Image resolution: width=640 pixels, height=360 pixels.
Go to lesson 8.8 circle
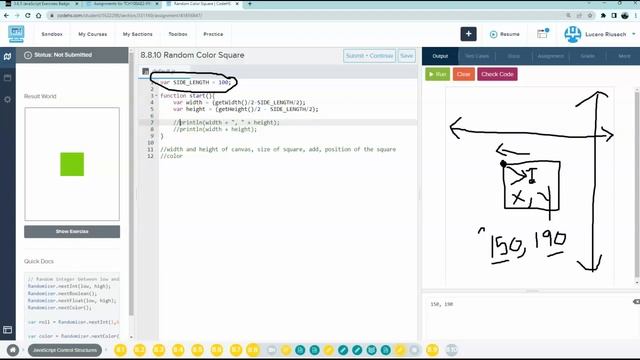[253, 350]
